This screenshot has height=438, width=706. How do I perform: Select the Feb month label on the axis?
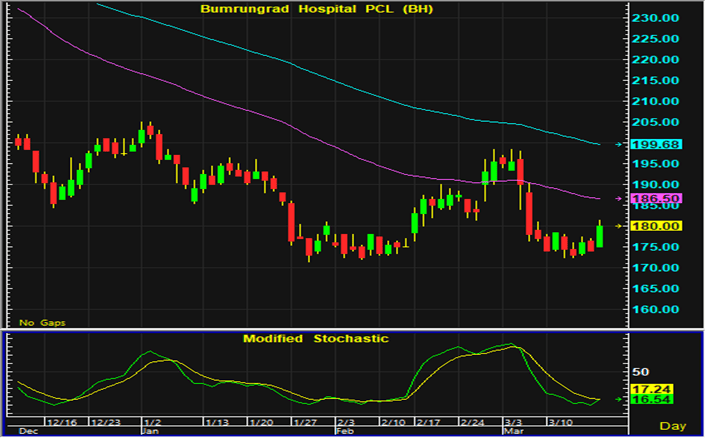point(343,432)
